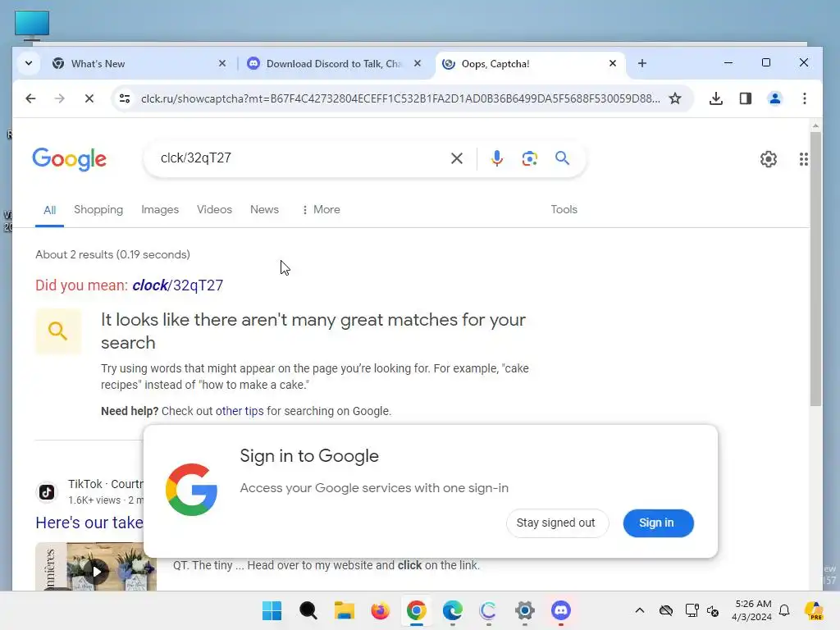Launch Firefox from taskbar
The image size is (840, 630).
click(x=381, y=610)
